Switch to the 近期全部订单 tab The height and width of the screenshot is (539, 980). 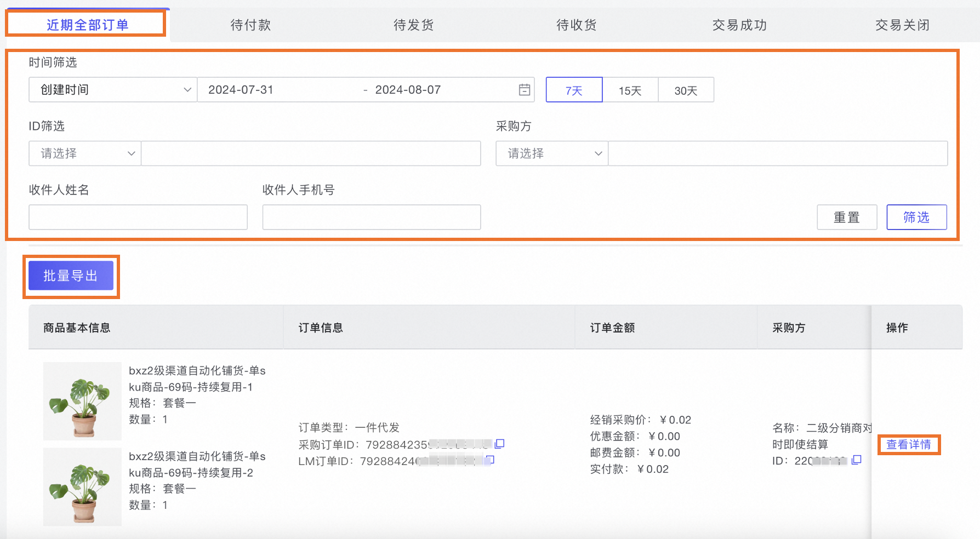pyautogui.click(x=88, y=25)
